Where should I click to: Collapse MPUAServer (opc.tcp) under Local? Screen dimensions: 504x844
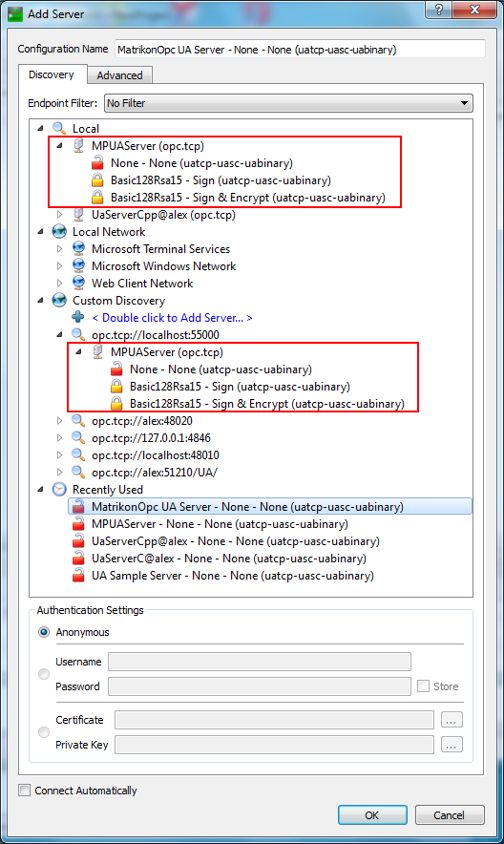pos(60,145)
